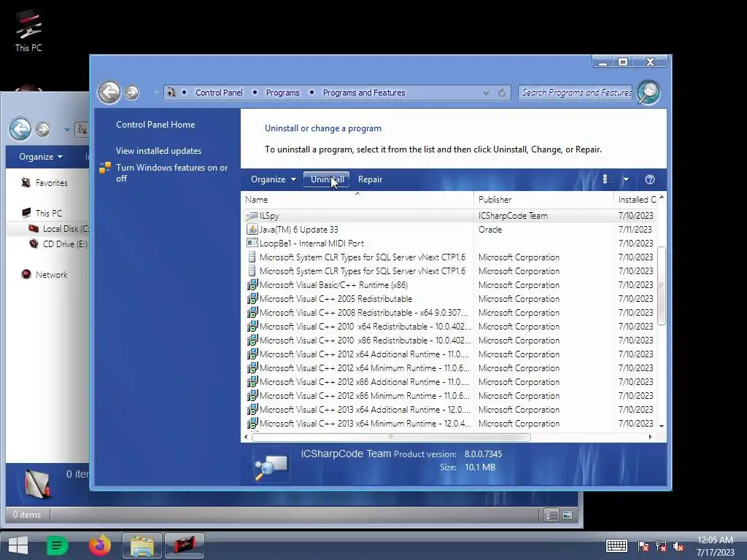Open the help question mark icon
Image resolution: width=747 pixels, height=560 pixels.
(650, 179)
